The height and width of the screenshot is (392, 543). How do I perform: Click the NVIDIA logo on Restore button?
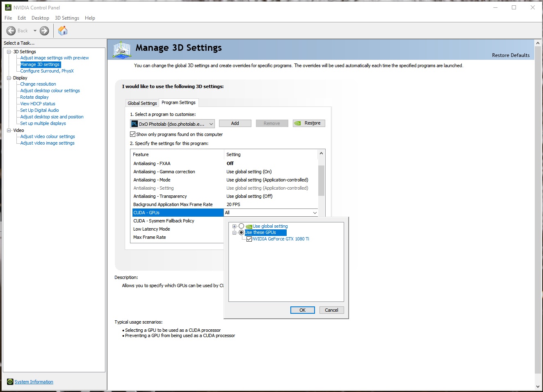[x=298, y=123]
